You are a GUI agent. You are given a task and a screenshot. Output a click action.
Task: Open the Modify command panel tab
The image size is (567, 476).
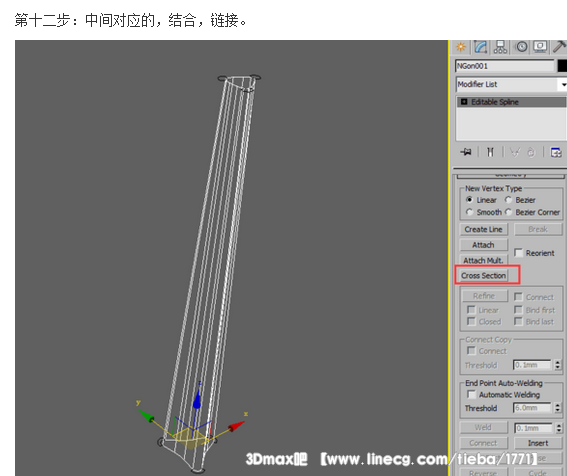481,47
